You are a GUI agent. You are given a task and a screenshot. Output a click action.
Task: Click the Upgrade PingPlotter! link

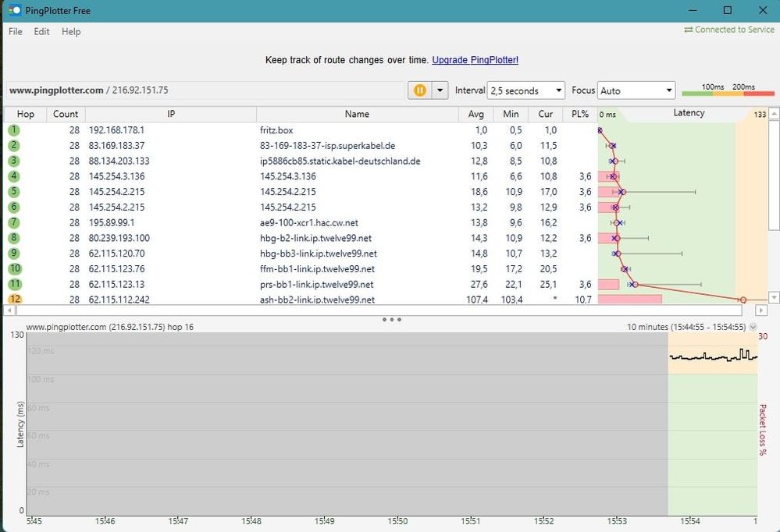475,59
